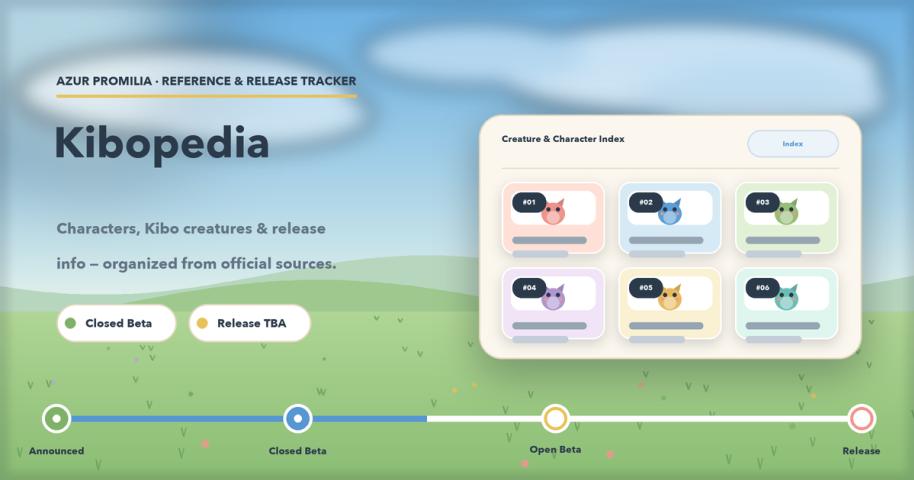
Task: Click the teal Kibo creature icon
Action: pos(786,298)
